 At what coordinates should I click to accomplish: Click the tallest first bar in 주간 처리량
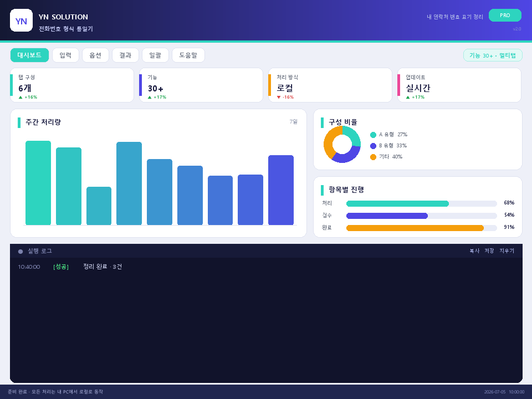[38, 183]
